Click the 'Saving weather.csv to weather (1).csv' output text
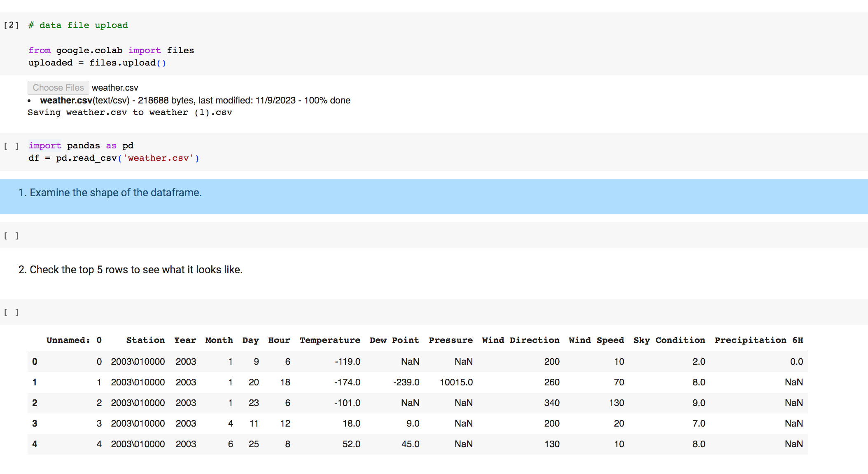Viewport: 868px width, 474px height. point(130,113)
